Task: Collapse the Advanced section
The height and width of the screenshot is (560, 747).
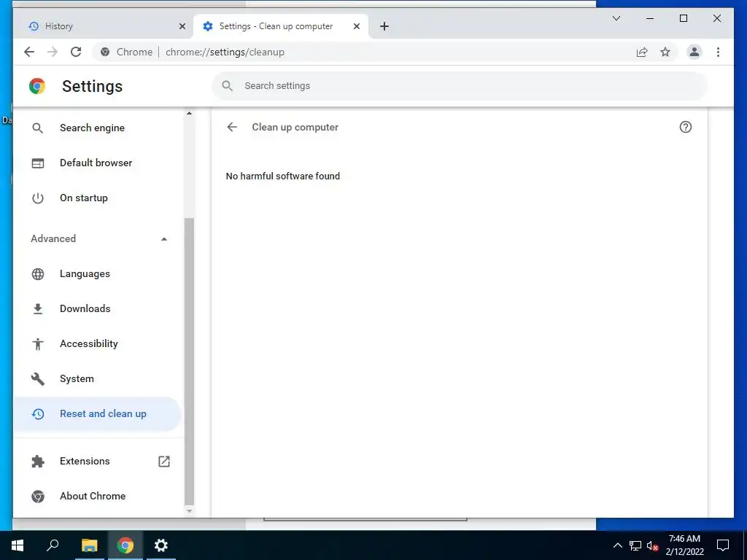Action: click(x=99, y=238)
